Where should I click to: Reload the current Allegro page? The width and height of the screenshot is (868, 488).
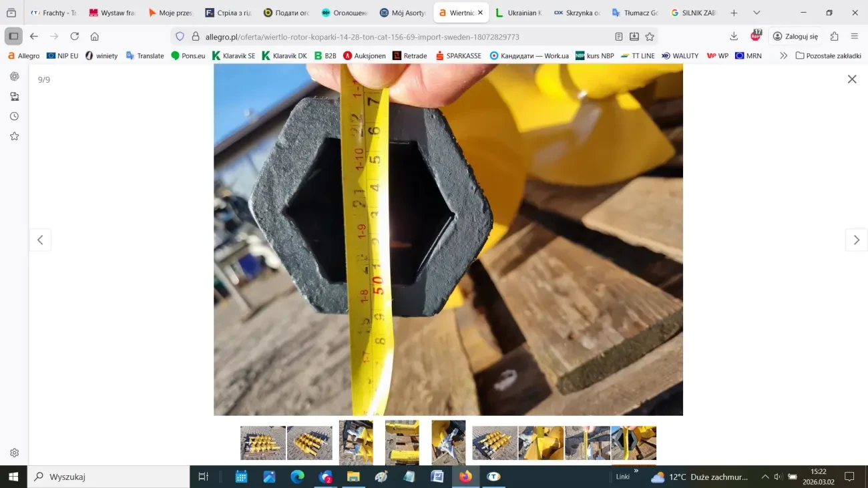(x=75, y=37)
